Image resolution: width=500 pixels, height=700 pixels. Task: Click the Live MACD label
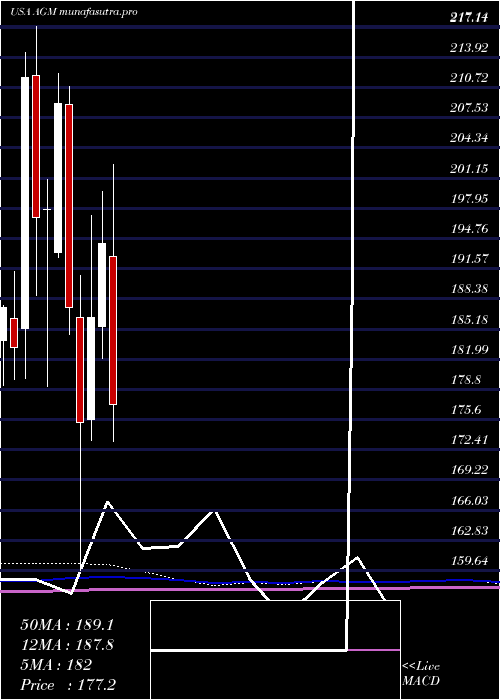[x=421, y=674]
